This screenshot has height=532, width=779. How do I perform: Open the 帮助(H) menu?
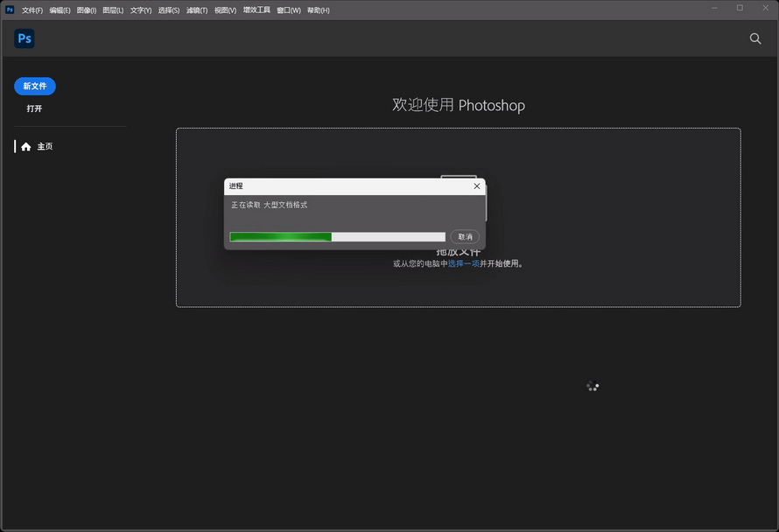pyautogui.click(x=318, y=10)
